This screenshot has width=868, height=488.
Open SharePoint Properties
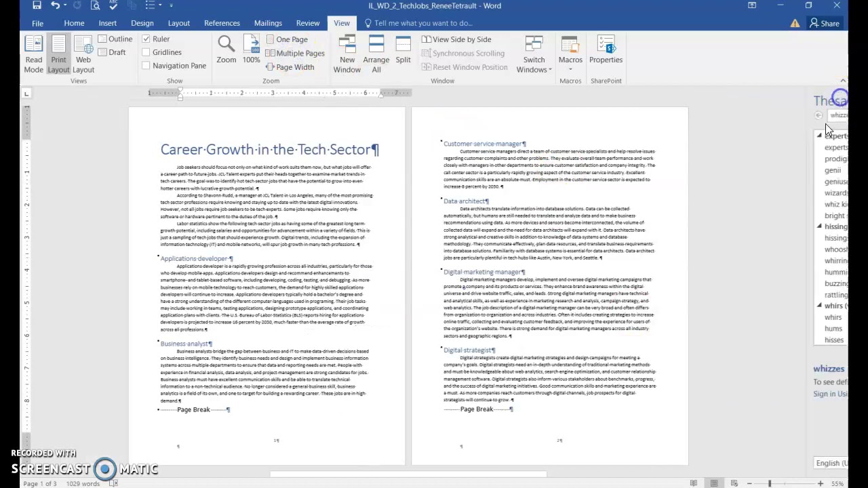click(606, 50)
